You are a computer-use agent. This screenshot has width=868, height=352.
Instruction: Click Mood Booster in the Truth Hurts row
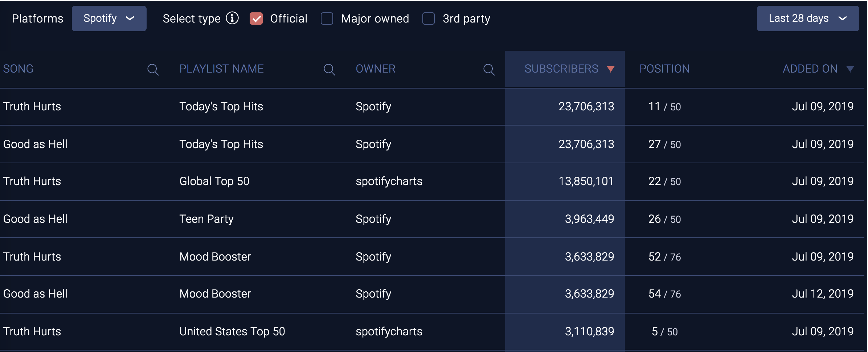pos(215,257)
